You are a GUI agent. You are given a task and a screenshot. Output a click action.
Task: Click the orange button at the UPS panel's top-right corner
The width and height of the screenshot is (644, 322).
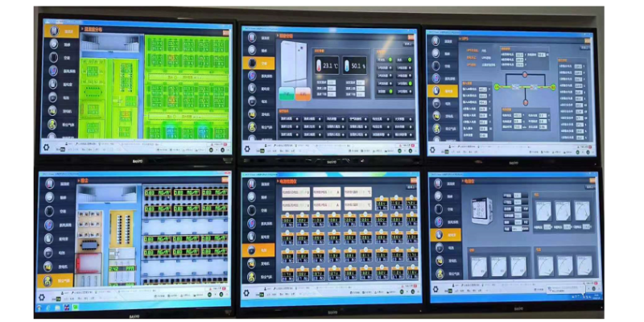click(586, 39)
